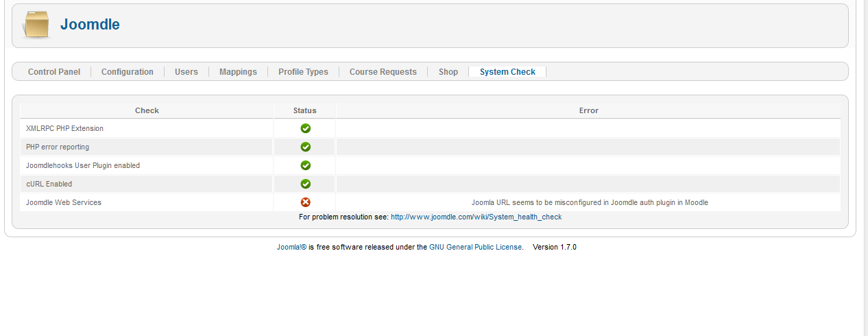Click the vertical scrollbar on the right edge
This screenshot has height=336, width=868.
click(x=865, y=168)
